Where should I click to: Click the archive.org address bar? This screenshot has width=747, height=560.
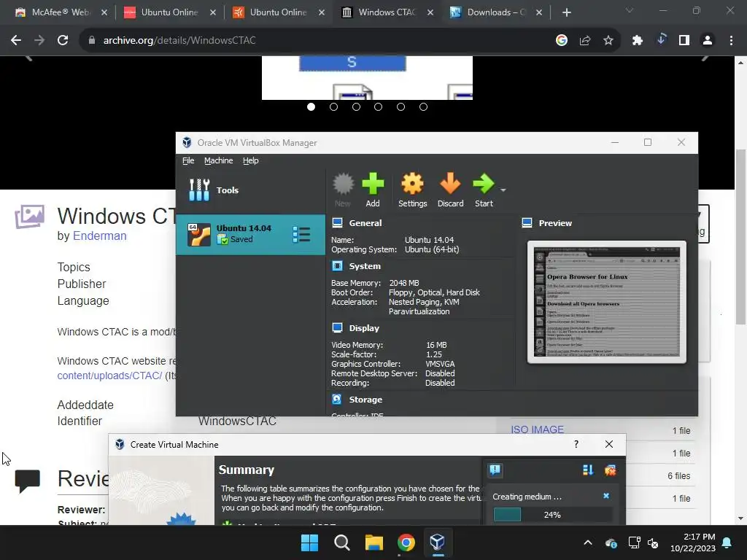[x=314, y=41]
